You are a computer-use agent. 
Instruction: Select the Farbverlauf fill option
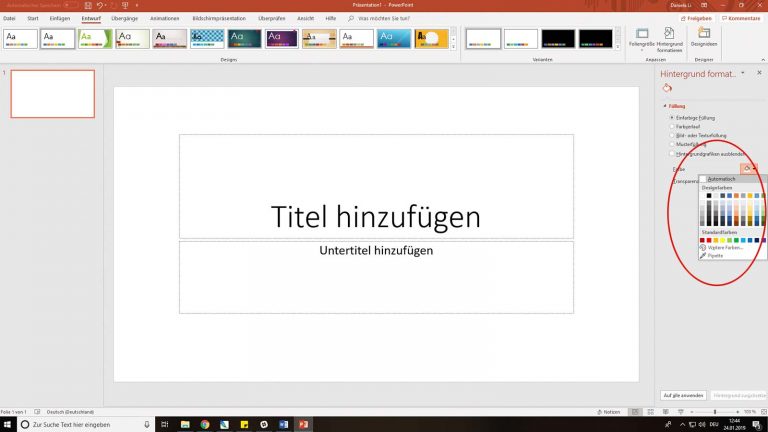[673, 126]
